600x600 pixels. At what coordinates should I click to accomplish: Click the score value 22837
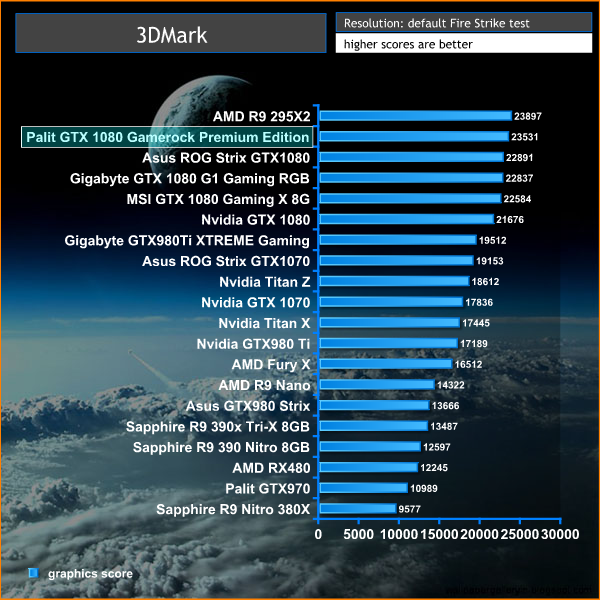519,178
